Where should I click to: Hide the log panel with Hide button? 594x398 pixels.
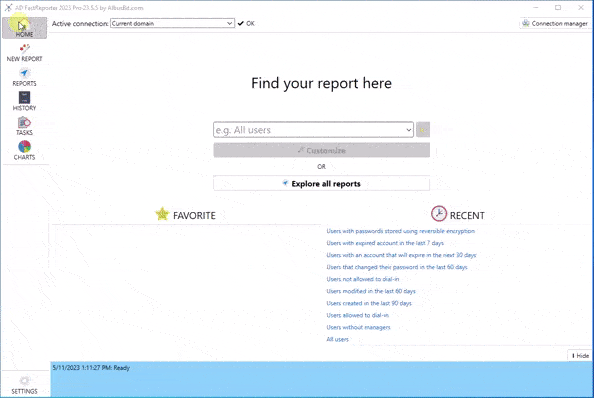point(580,356)
